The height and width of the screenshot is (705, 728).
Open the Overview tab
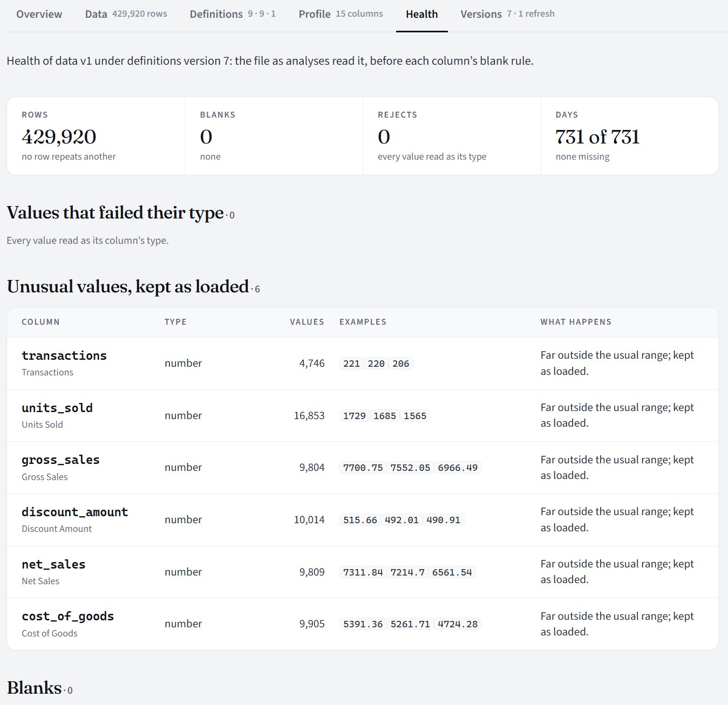coord(39,14)
